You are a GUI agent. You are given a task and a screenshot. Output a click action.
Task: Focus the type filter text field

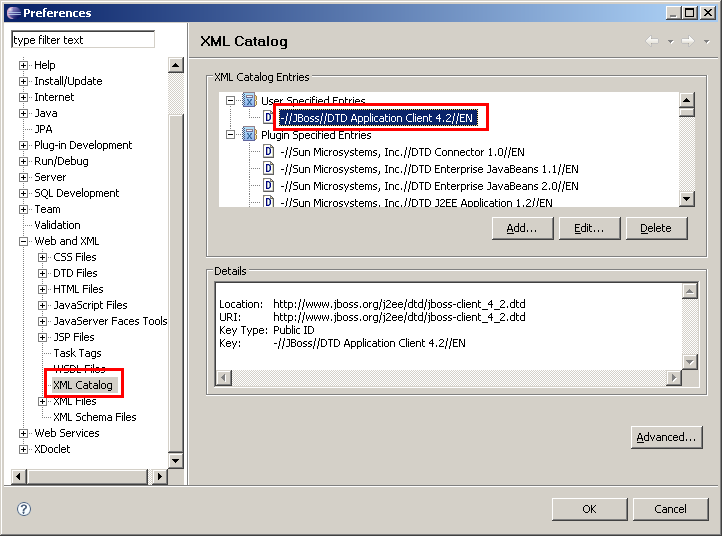click(83, 40)
